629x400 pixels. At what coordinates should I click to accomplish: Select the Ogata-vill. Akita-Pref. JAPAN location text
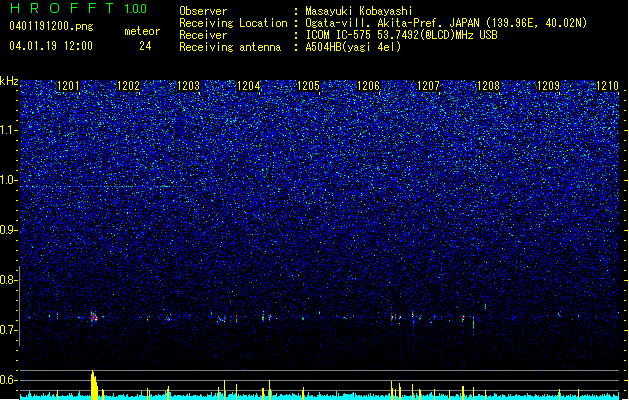(x=446, y=23)
